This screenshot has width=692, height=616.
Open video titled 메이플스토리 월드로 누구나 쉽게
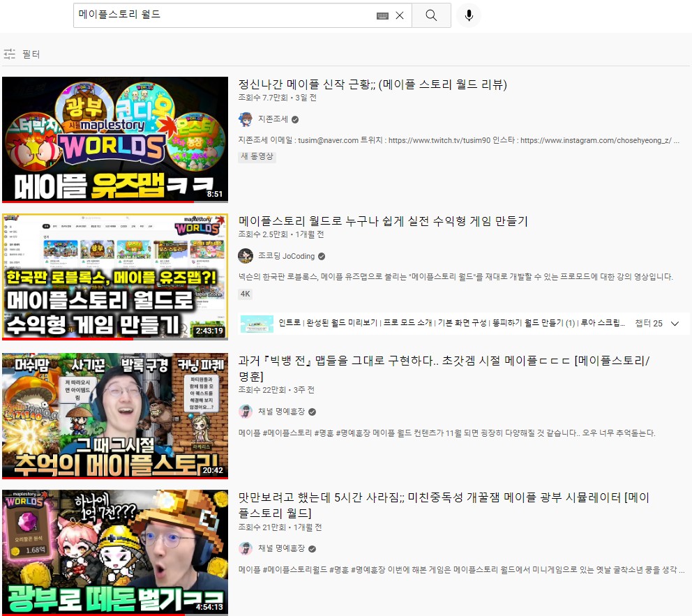pos(383,221)
